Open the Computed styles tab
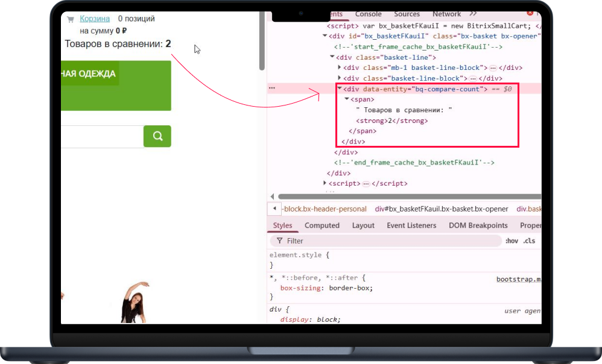 tap(322, 225)
